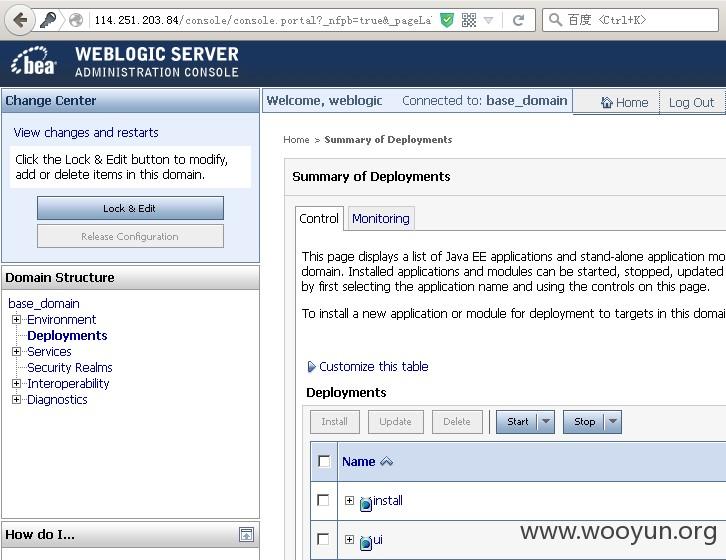Expand the install deployment row
The image size is (726, 560).
click(x=350, y=500)
